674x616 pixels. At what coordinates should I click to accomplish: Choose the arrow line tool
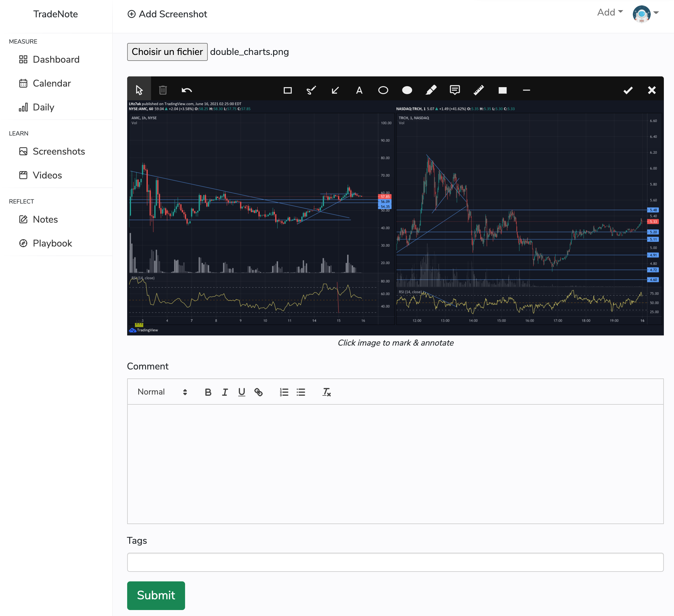point(335,90)
